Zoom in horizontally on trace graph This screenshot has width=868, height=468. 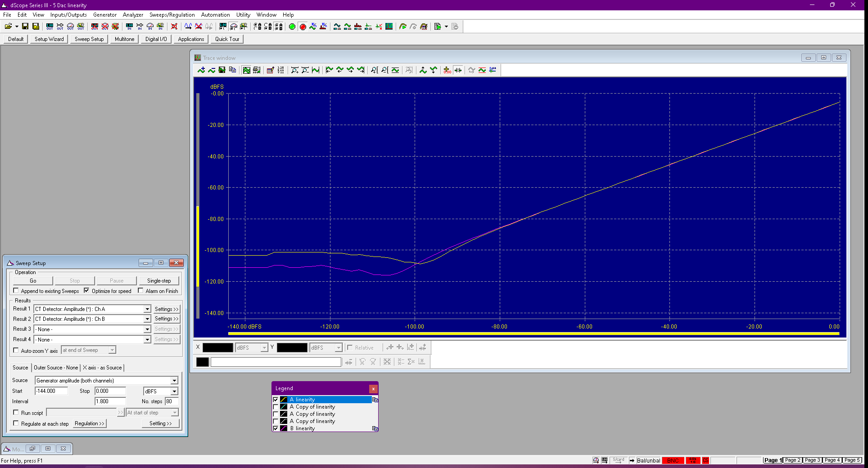coord(294,70)
